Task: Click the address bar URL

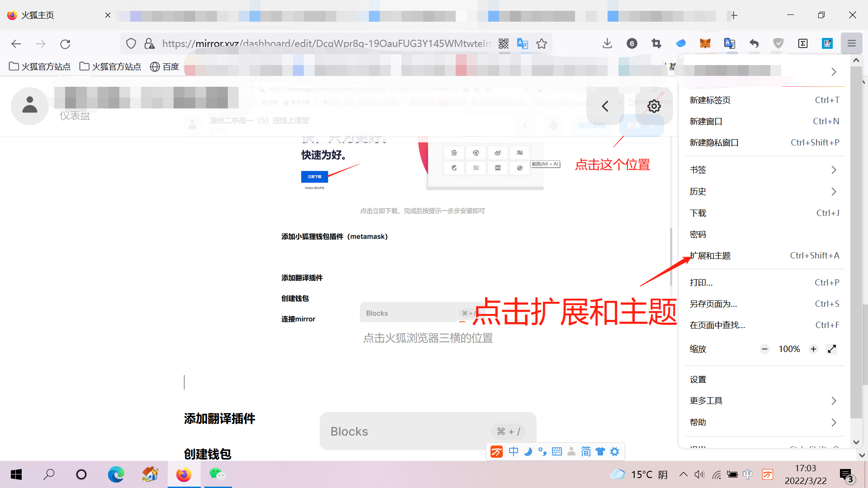Action: tap(326, 44)
